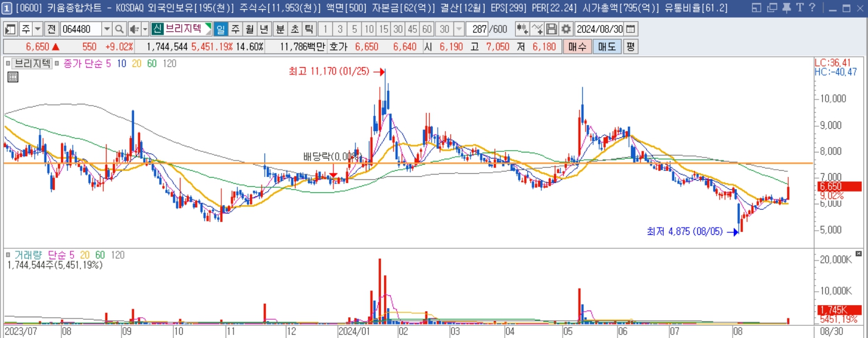Click the +9.02% change rate text
Viewport: 868px width, 338px height.
[119, 47]
